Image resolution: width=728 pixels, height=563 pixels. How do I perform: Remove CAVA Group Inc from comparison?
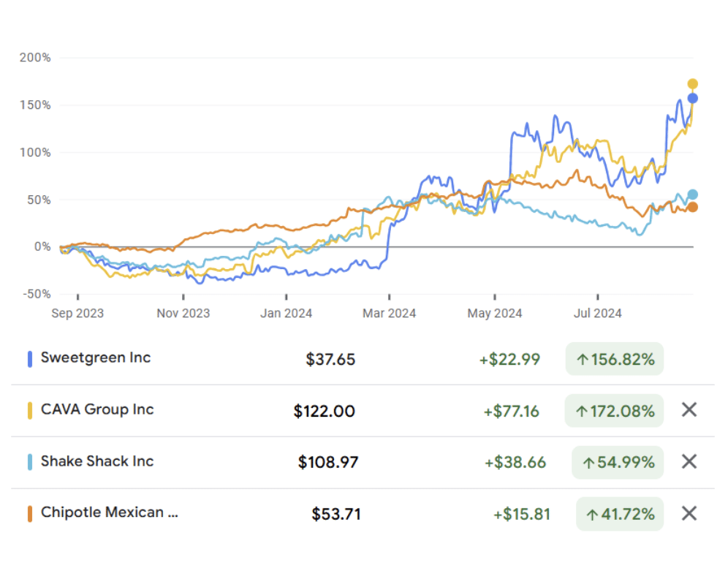[x=689, y=409]
